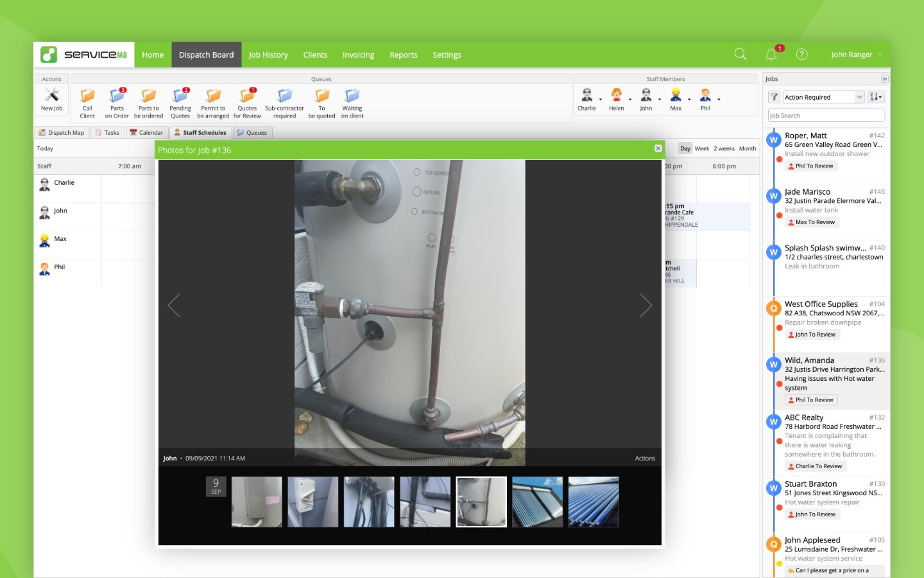Expand Charlie's staff dropdown arrow

(601, 100)
